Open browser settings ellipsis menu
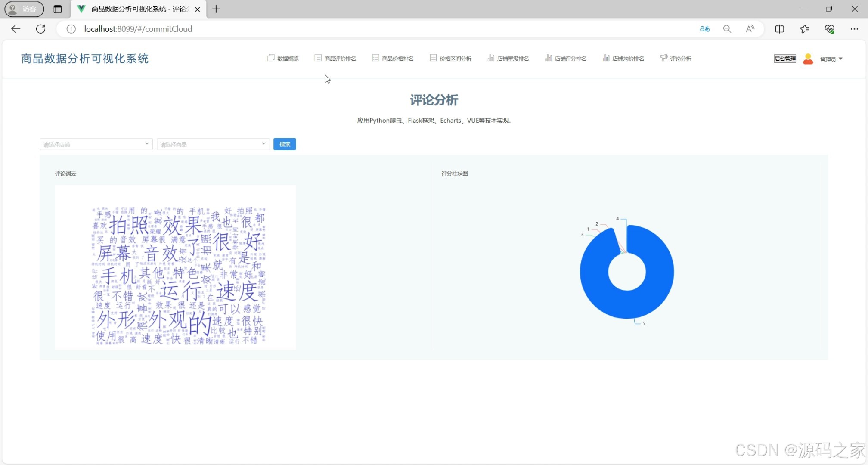868x465 pixels. click(x=854, y=29)
